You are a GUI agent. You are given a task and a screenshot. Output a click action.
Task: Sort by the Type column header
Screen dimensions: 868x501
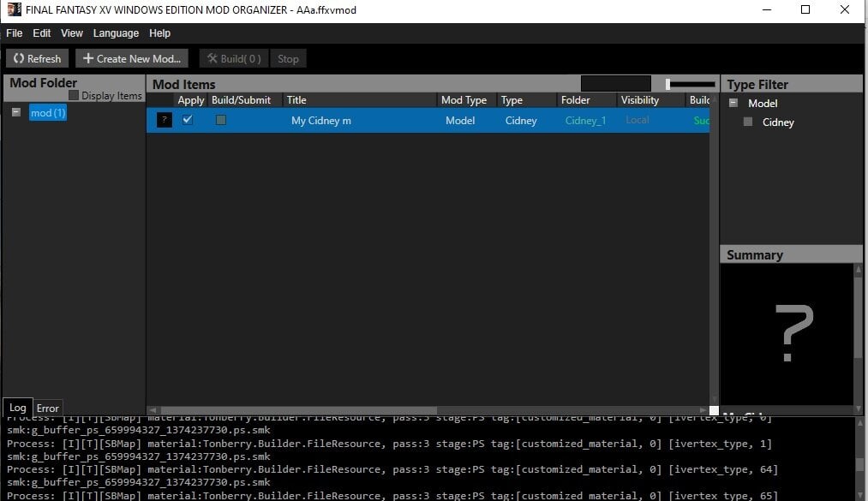pos(526,100)
